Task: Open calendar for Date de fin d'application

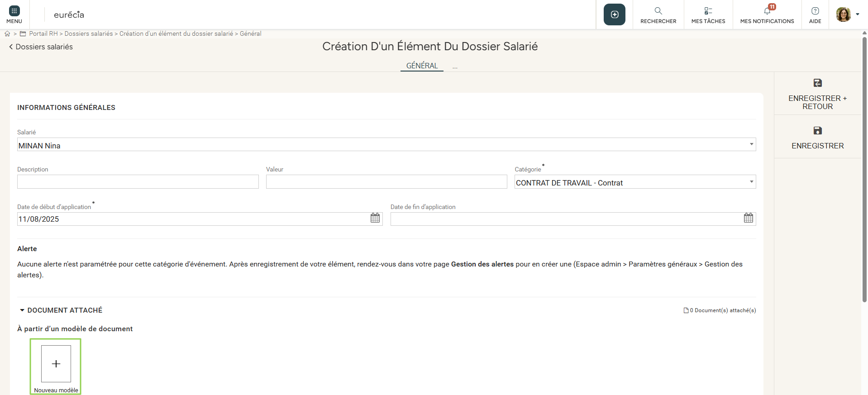Action: (x=749, y=218)
